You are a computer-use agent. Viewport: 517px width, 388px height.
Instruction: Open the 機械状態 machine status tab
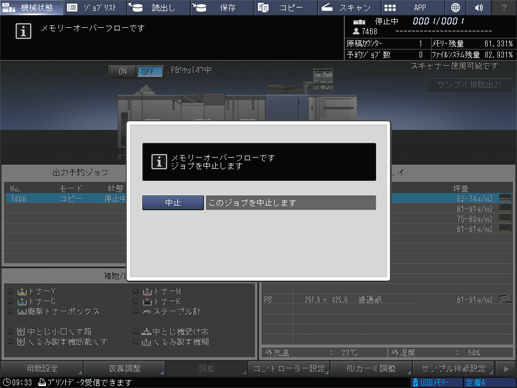coord(31,7)
